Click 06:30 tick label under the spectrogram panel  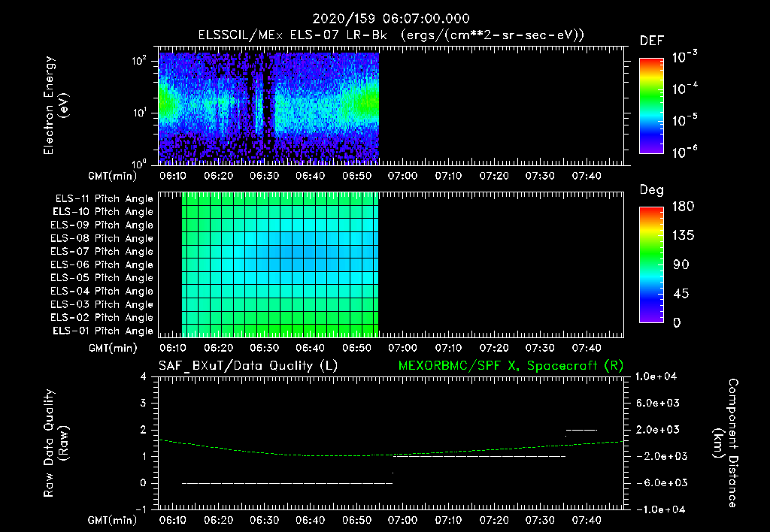tap(264, 176)
